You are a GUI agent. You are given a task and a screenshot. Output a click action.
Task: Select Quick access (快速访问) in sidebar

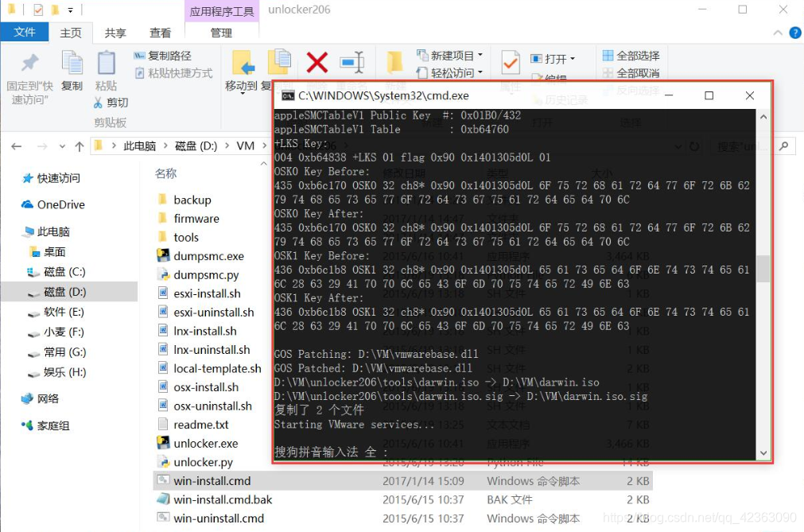point(51,178)
